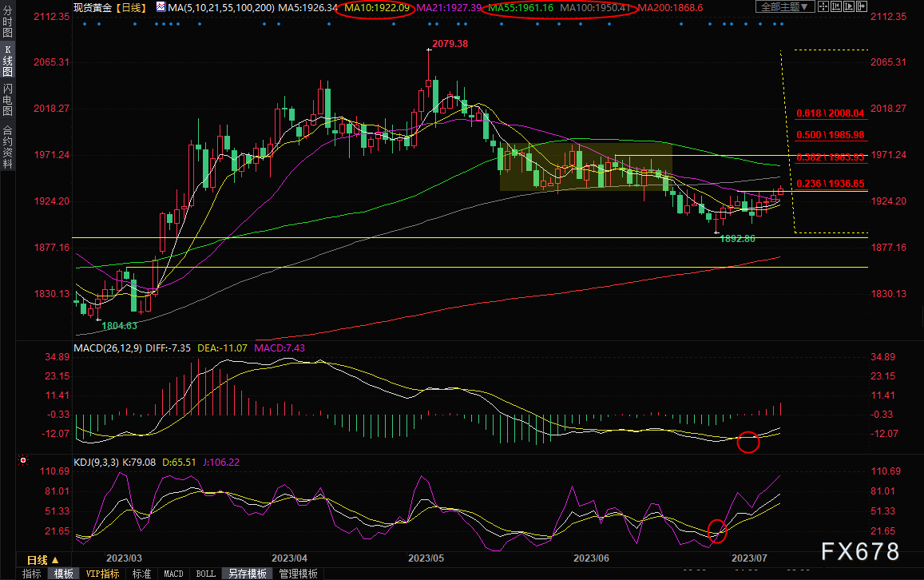Switch to the K线图 side tab
924x580 pixels.
pos(8,61)
